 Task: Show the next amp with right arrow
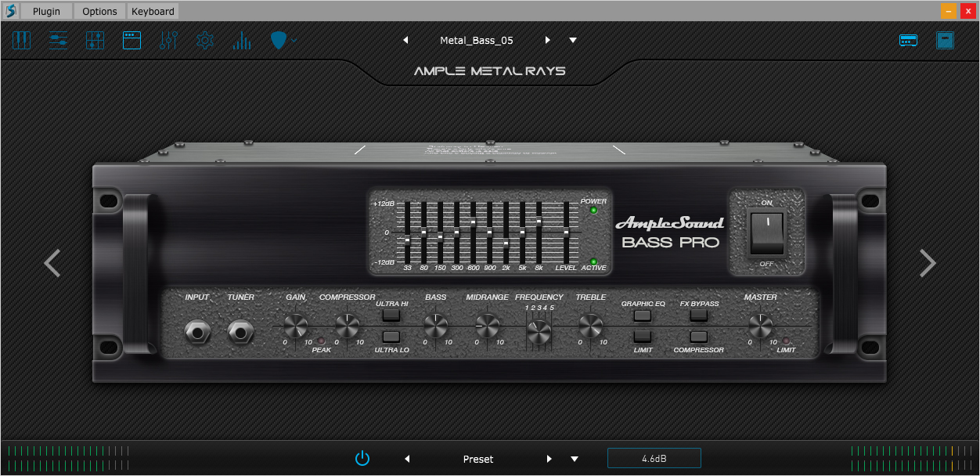(928, 263)
